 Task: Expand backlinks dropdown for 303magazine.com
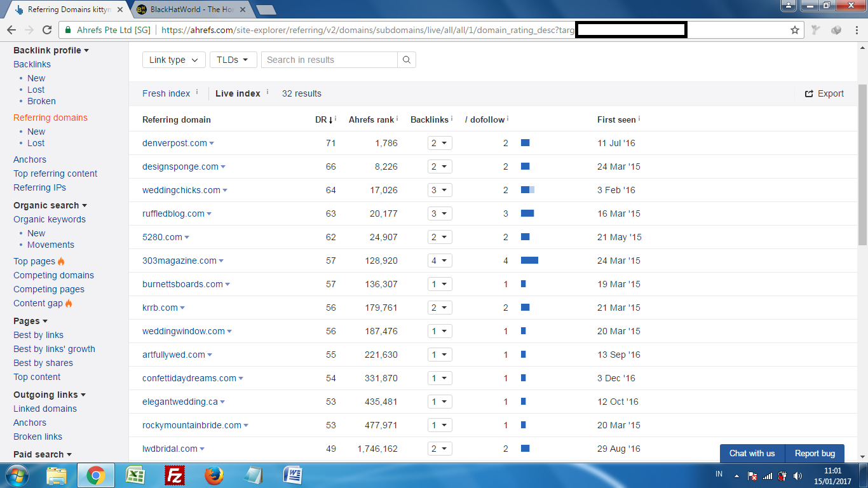[440, 261]
